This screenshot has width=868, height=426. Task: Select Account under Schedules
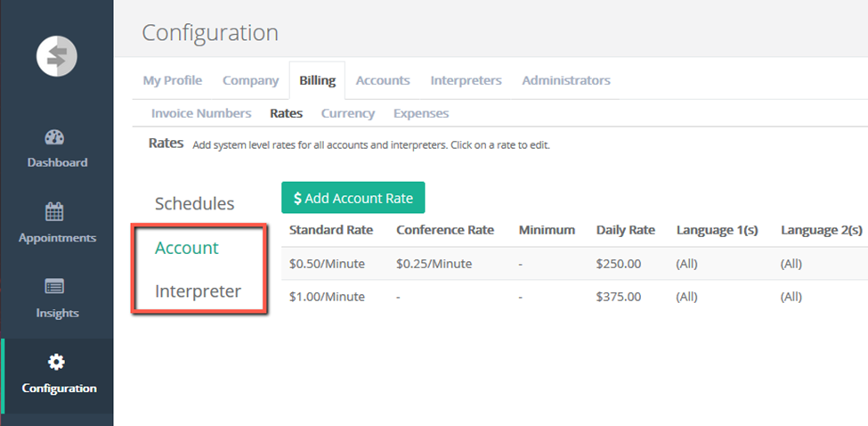187,248
